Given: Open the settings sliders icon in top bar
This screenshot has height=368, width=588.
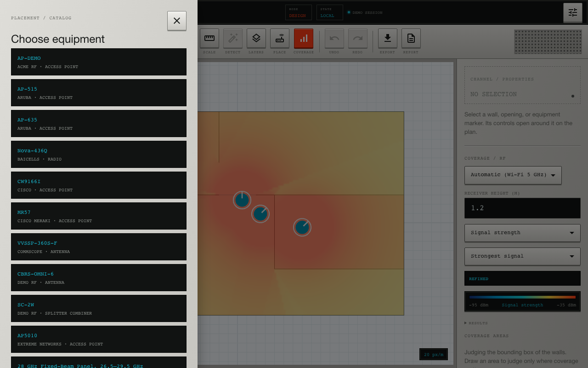Looking at the screenshot, I should point(573,12).
